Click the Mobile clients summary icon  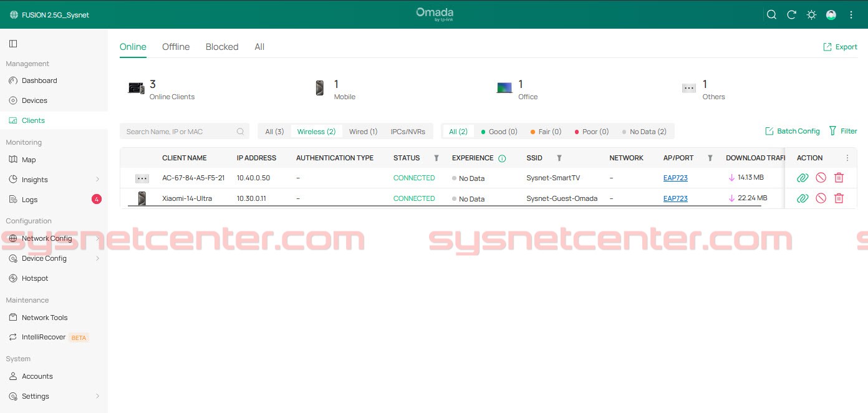[319, 88]
